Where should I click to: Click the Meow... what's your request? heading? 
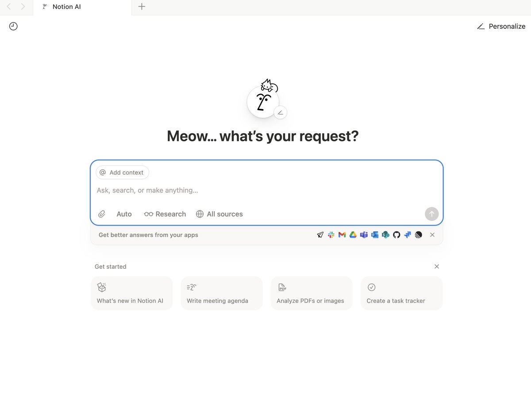(x=263, y=136)
